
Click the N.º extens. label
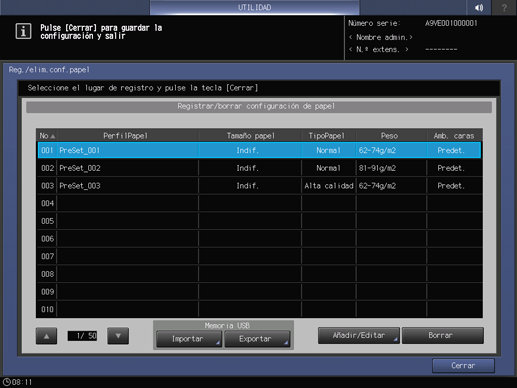tap(379, 49)
